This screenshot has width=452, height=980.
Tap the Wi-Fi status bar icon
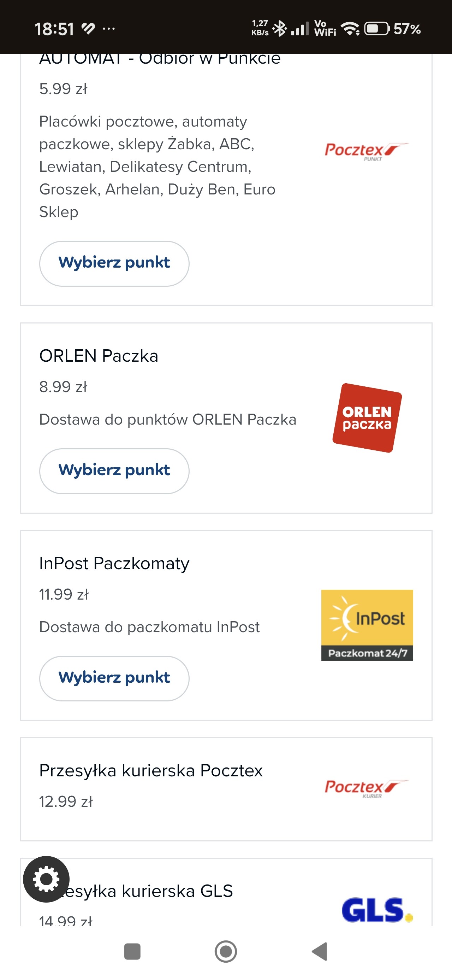pos(350,29)
